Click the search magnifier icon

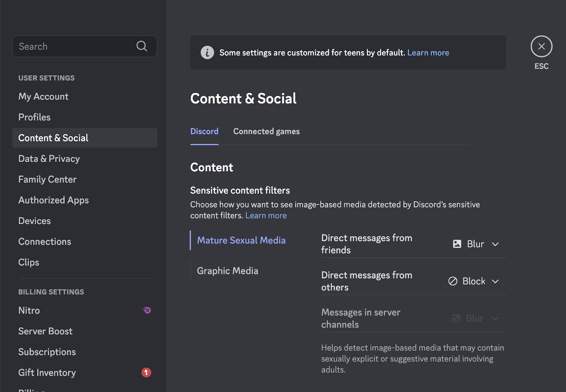(x=141, y=46)
